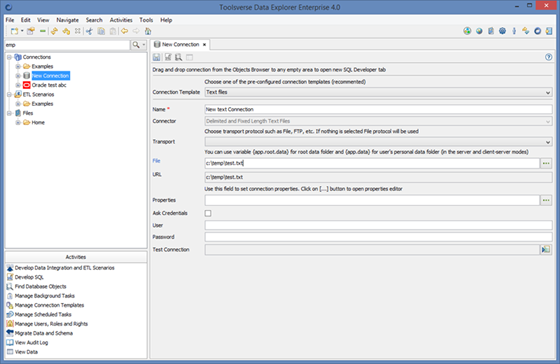Click Find Database Objects activity
Screen dimensions: 560x364
point(40,286)
